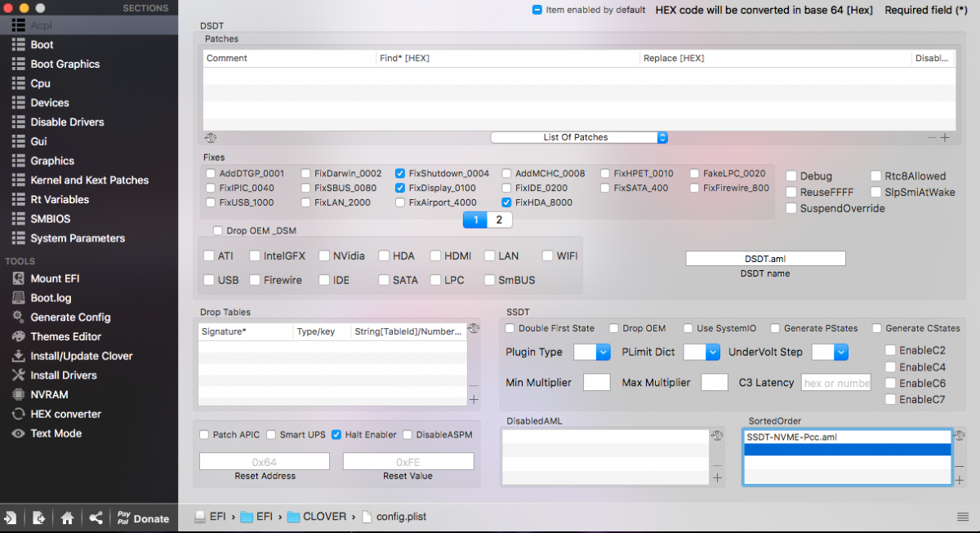This screenshot has height=533, width=980.
Task: Switch to Fixes page 2
Action: pyautogui.click(x=498, y=220)
